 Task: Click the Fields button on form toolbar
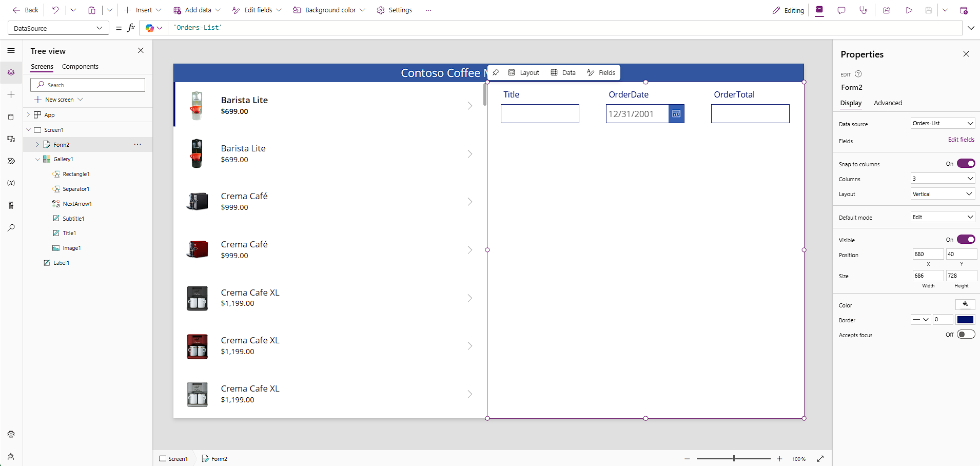[601, 72]
